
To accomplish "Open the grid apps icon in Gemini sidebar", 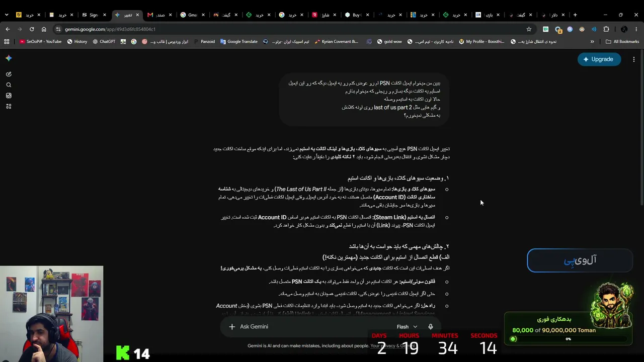I will pos(9,106).
